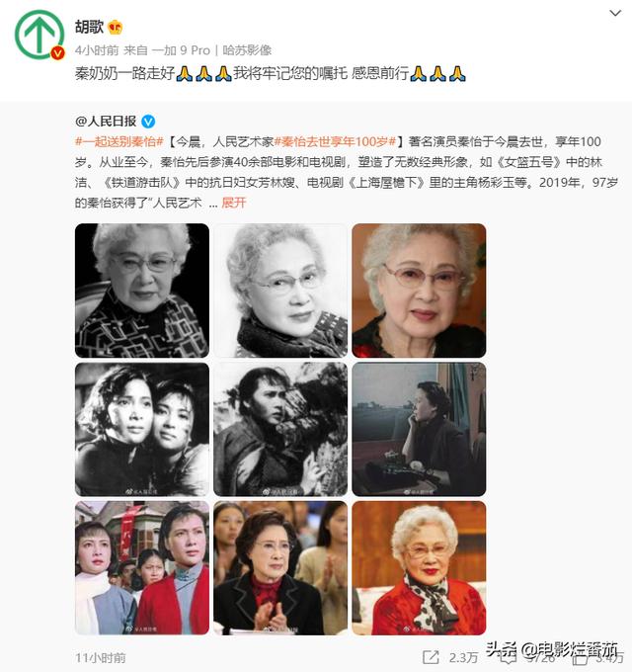Screen dimensions: 632x672
Task: Expand full text via 展开 link
Action: (233, 203)
